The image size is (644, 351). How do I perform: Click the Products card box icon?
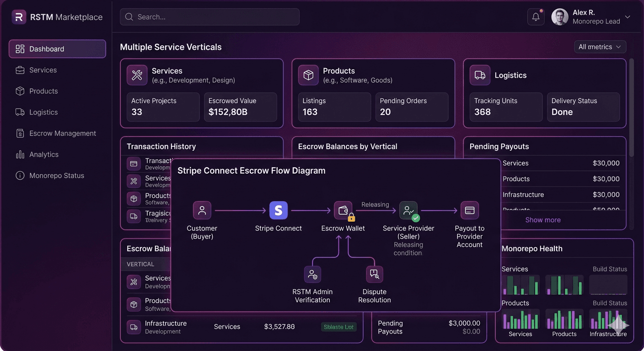pos(308,75)
